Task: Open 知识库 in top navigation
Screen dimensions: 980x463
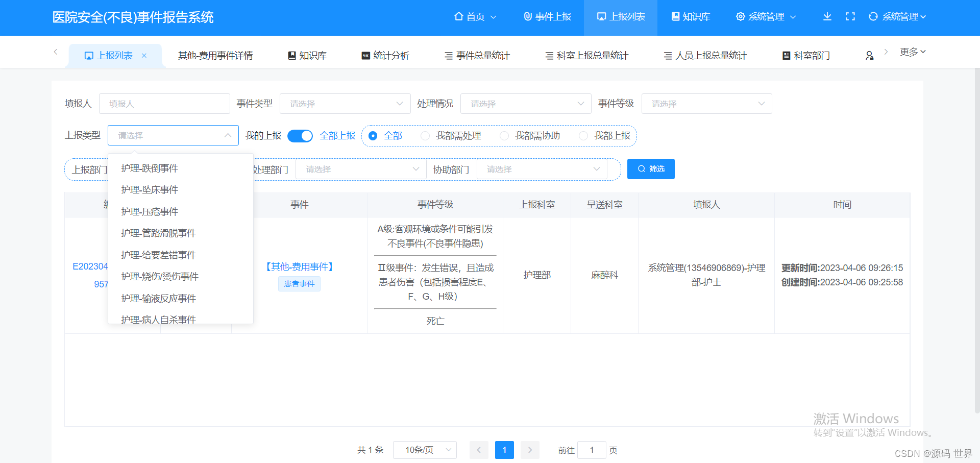Action: 691,17
